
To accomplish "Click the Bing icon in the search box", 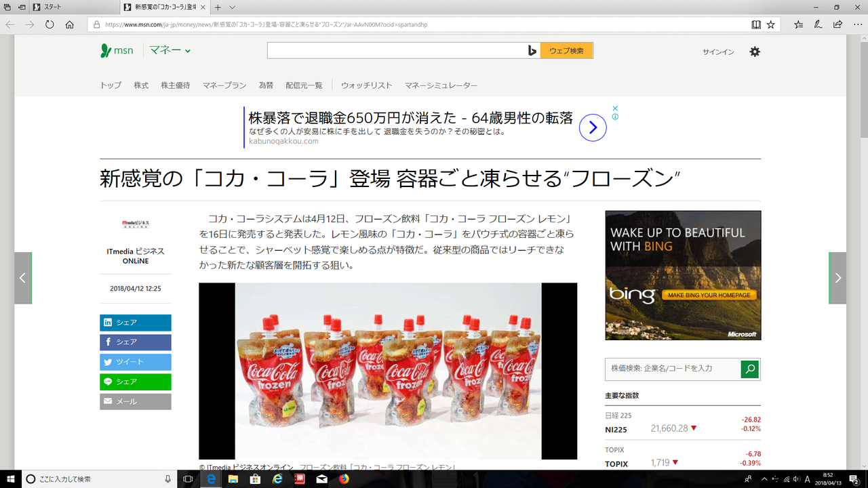I will point(532,51).
